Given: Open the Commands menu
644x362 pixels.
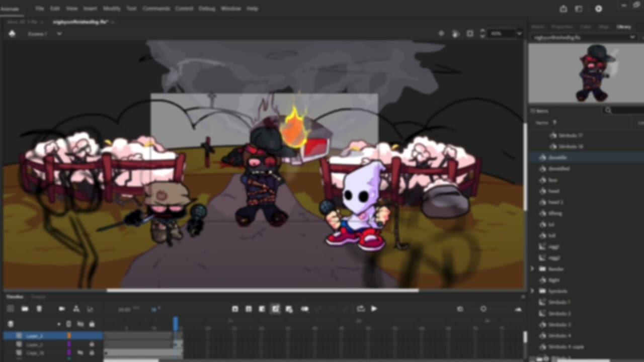Looking at the screenshot, I should click(156, 9).
